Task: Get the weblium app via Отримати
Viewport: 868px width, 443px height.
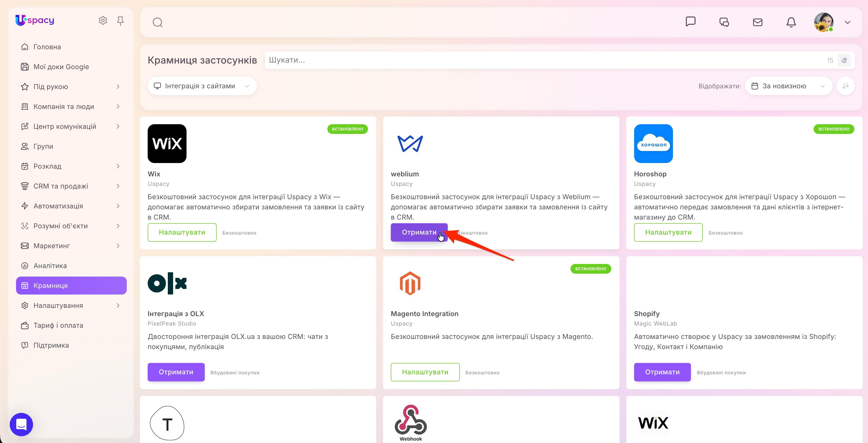Action: tap(419, 232)
